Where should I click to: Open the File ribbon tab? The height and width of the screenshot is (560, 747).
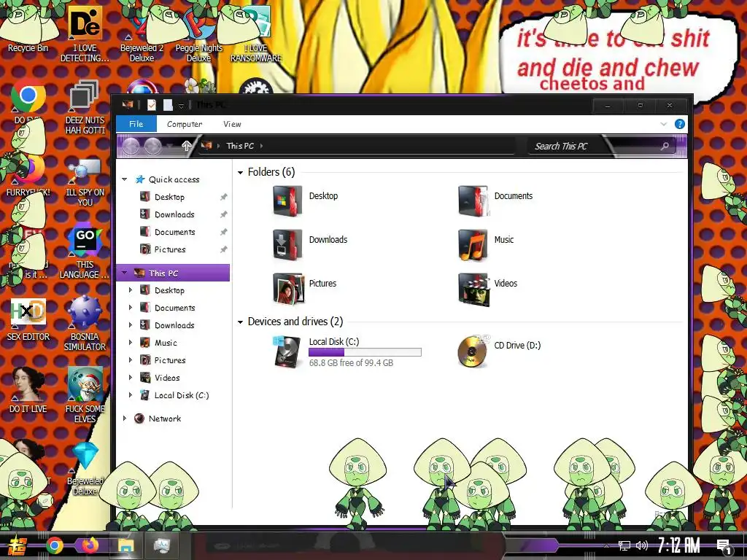136,124
